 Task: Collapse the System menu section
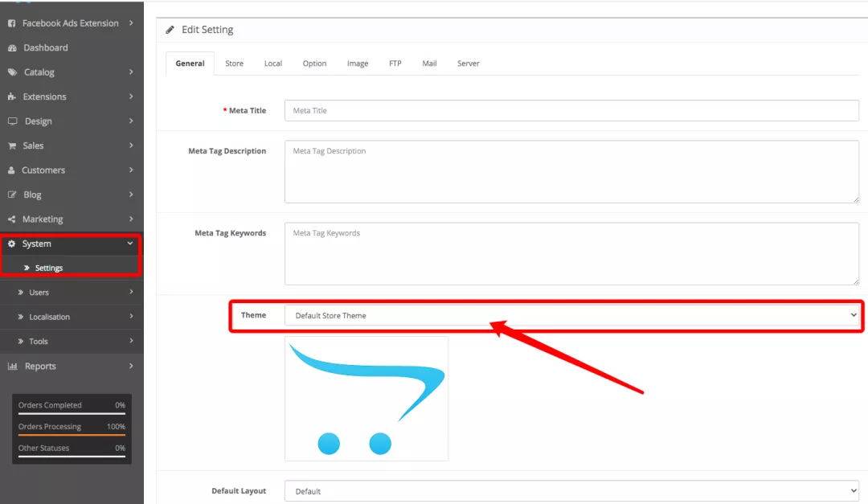tap(130, 244)
